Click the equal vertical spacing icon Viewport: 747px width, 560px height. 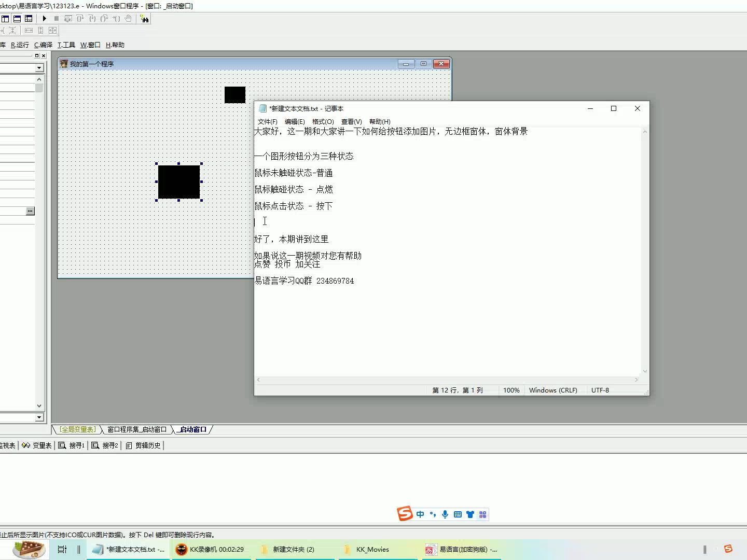point(12,31)
